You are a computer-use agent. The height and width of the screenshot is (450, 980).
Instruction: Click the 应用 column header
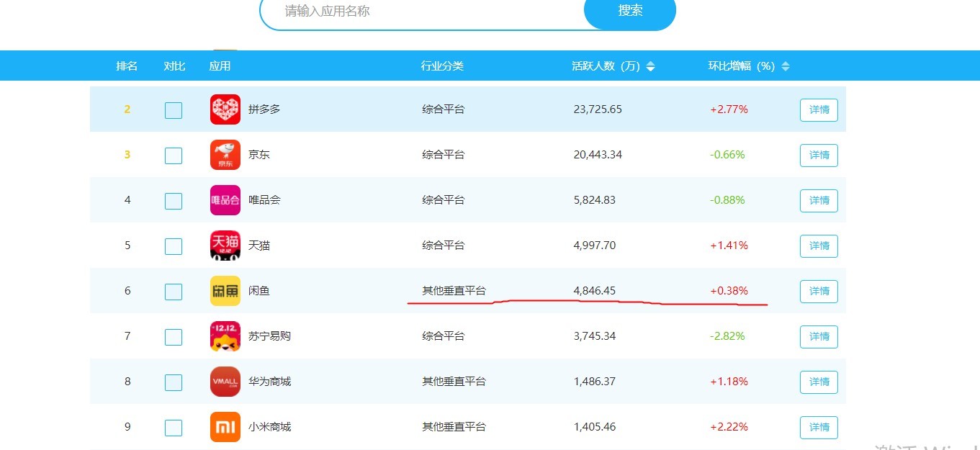[x=220, y=66]
